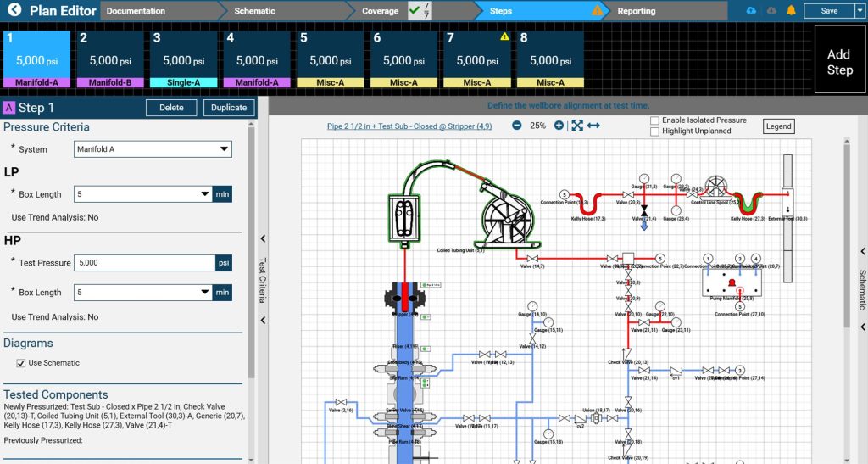Image resolution: width=868 pixels, height=464 pixels.
Task: Click the fit-to-screen expand arrows icon
Action: click(x=576, y=126)
